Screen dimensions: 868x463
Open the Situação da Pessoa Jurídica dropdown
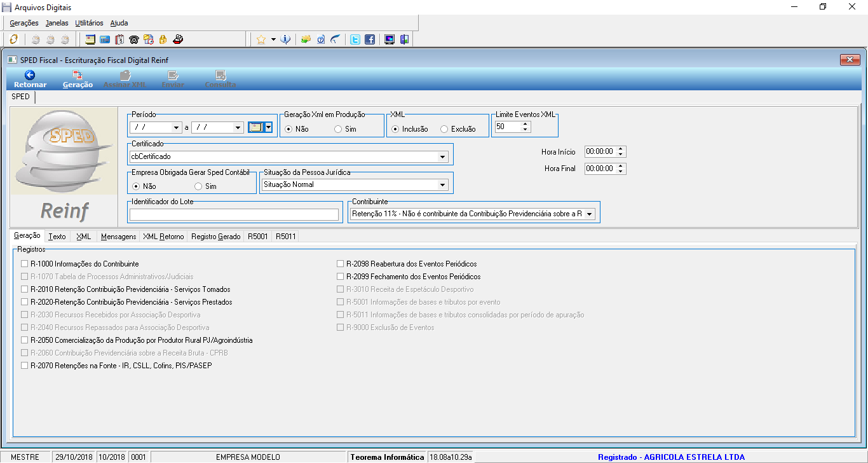(x=442, y=185)
